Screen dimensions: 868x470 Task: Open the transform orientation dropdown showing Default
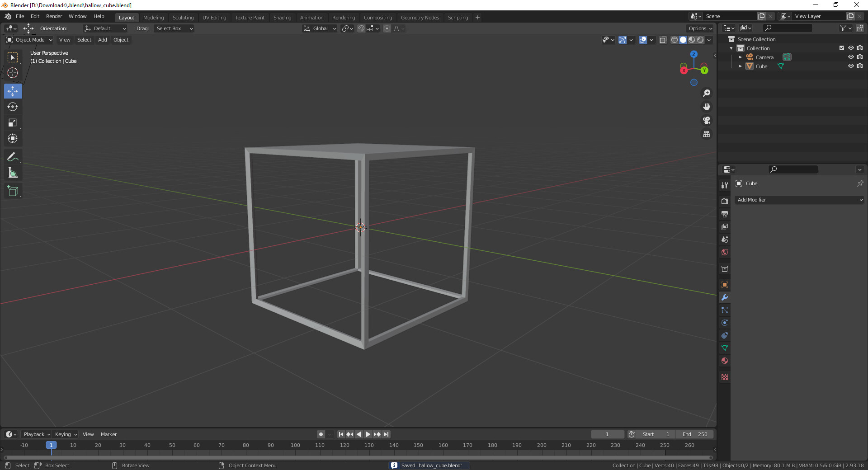tap(105, 28)
